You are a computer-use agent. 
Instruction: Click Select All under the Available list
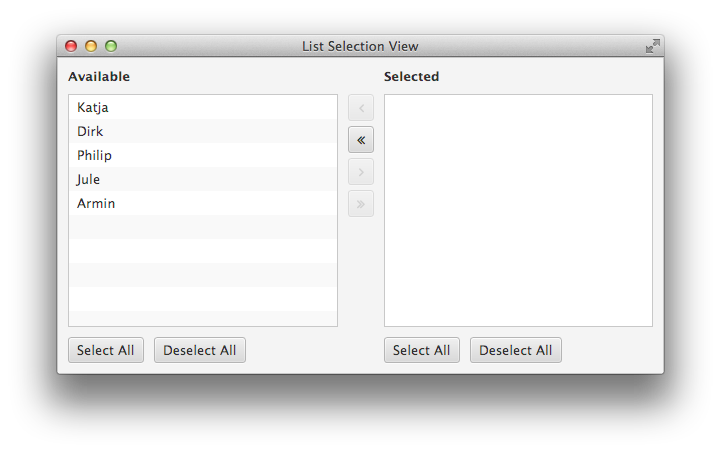pos(106,350)
